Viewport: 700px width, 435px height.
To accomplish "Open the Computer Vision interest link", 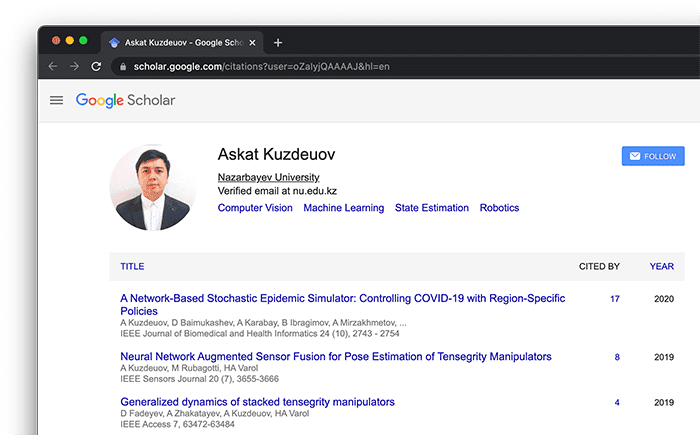I will coord(255,208).
